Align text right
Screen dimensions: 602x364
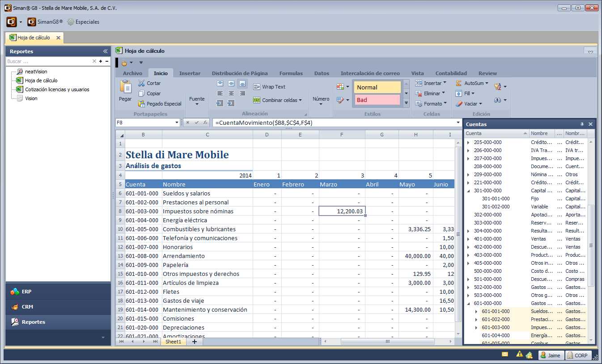click(242, 93)
